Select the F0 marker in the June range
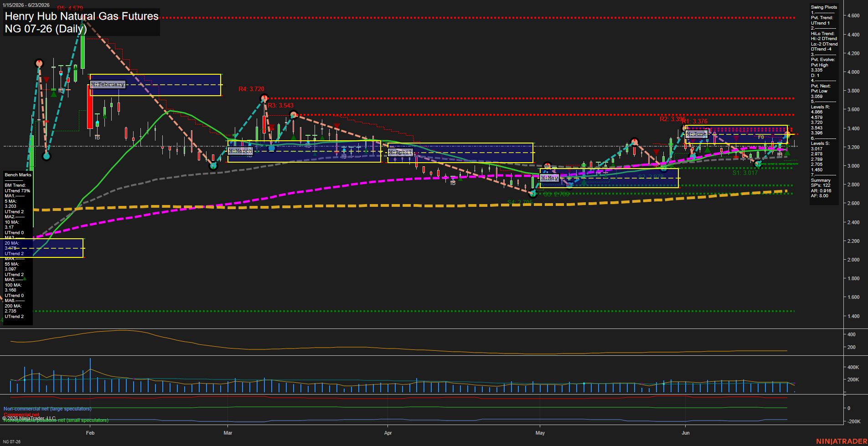 tap(761, 137)
